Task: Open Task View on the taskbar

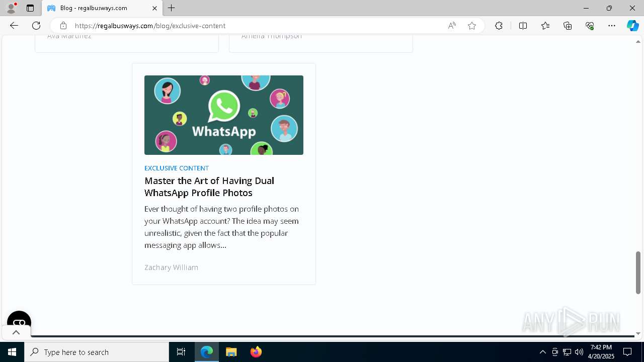Action: tap(181, 352)
